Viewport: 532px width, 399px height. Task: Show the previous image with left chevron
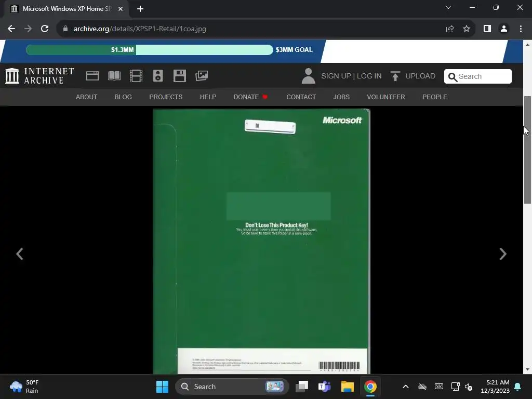(x=20, y=254)
